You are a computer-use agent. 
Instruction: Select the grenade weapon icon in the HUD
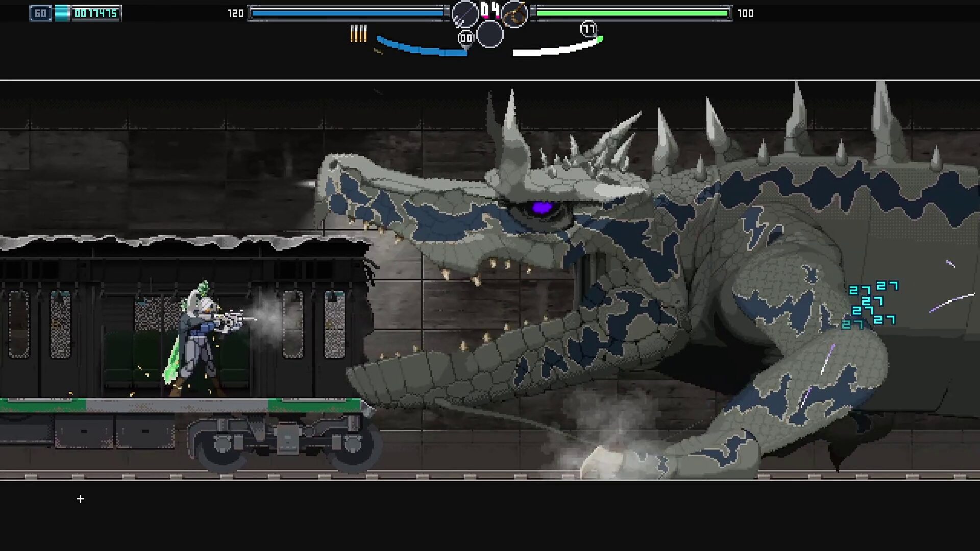point(514,13)
